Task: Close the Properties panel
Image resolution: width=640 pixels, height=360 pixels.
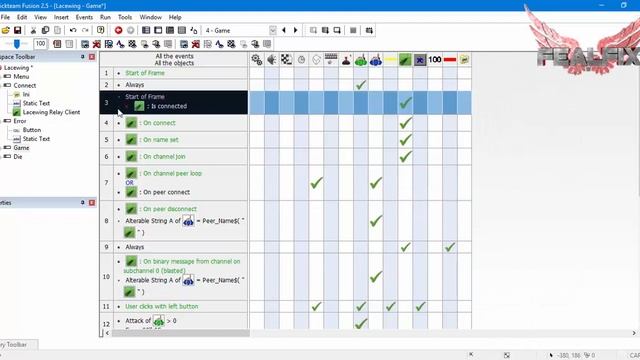Action: pos(92,202)
